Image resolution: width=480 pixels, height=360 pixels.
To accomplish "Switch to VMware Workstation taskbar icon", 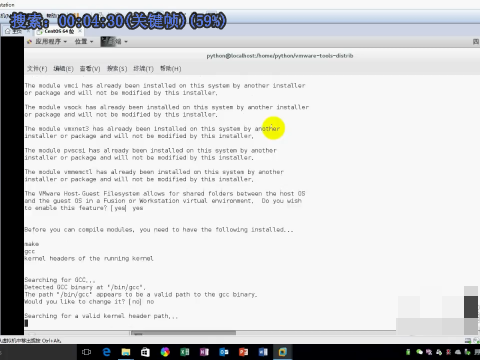I will click(283, 352).
